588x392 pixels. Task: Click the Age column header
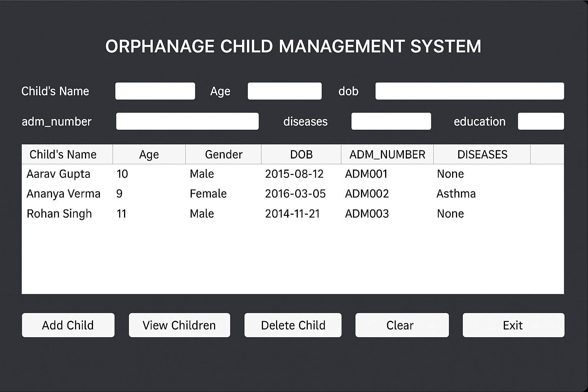[149, 154]
